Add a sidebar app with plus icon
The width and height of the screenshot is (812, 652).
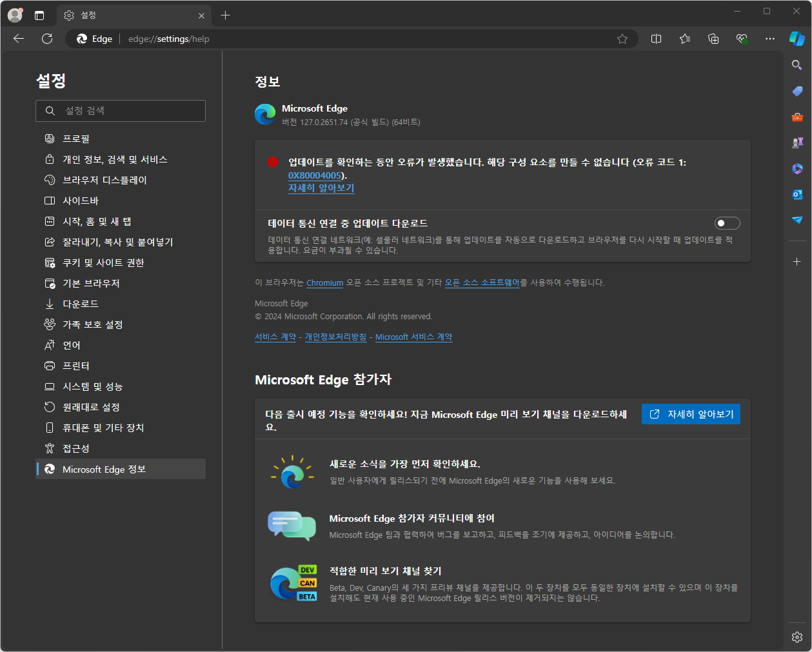click(797, 261)
